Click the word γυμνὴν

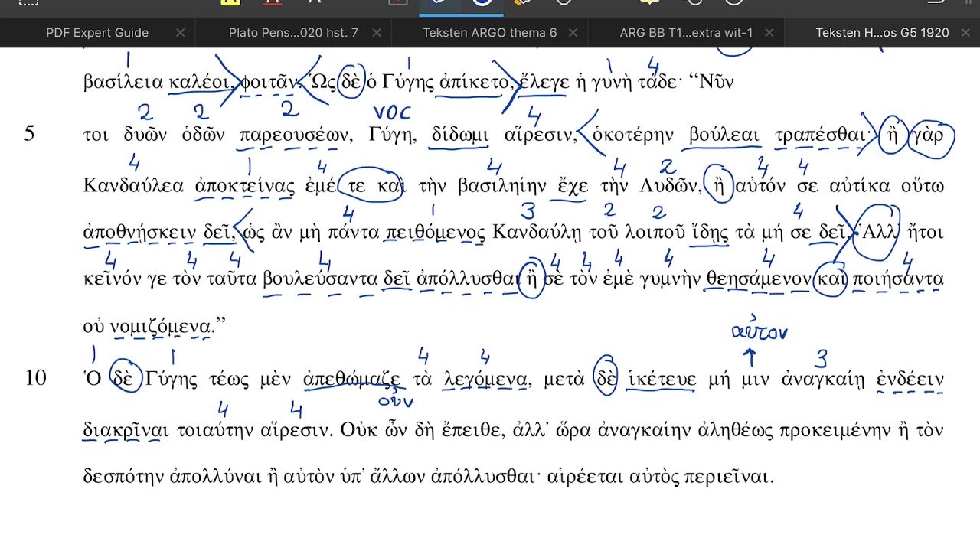[670, 279]
